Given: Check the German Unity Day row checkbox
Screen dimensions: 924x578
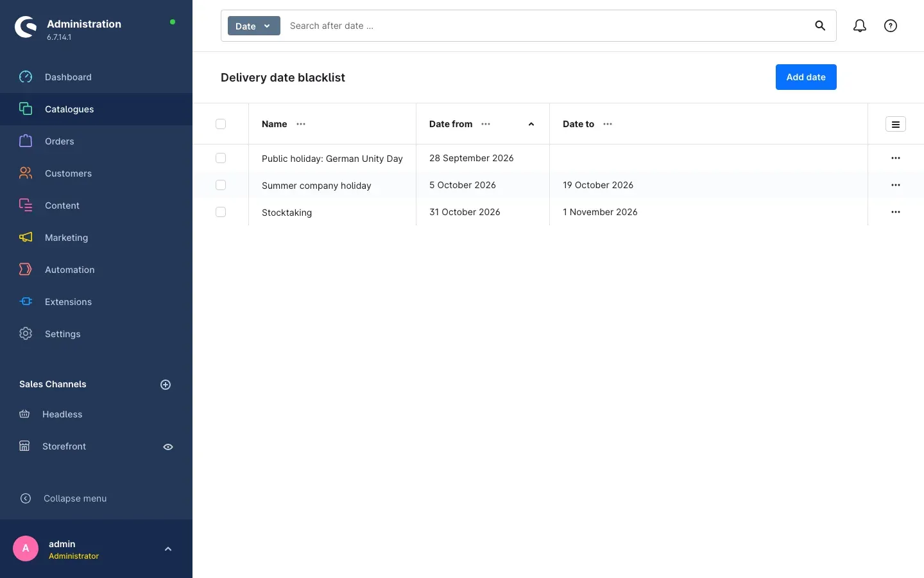Looking at the screenshot, I should click(221, 158).
